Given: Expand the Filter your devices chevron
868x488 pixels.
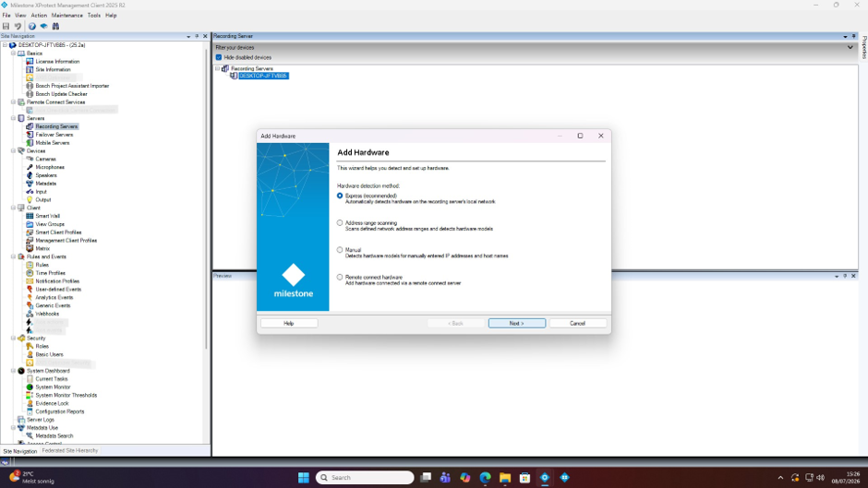Looking at the screenshot, I should pos(850,48).
